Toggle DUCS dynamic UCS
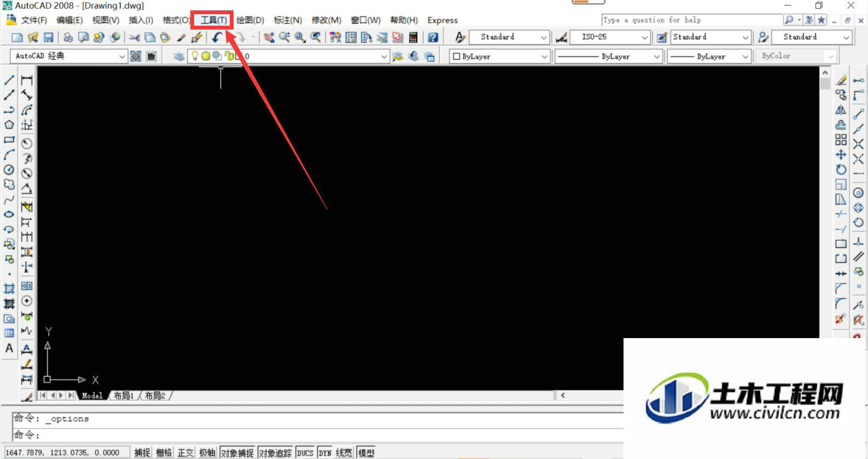Viewport: 868px width, 459px height. pos(305,452)
